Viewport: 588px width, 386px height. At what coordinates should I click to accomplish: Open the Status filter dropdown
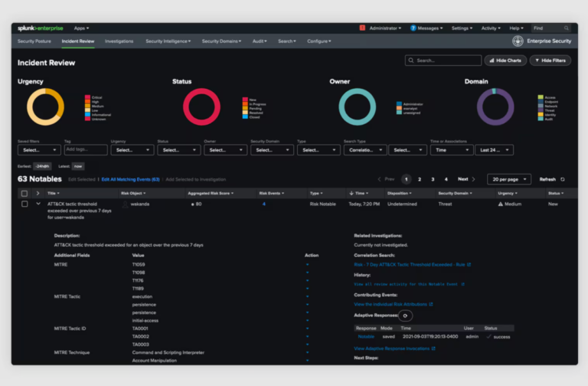pos(179,150)
